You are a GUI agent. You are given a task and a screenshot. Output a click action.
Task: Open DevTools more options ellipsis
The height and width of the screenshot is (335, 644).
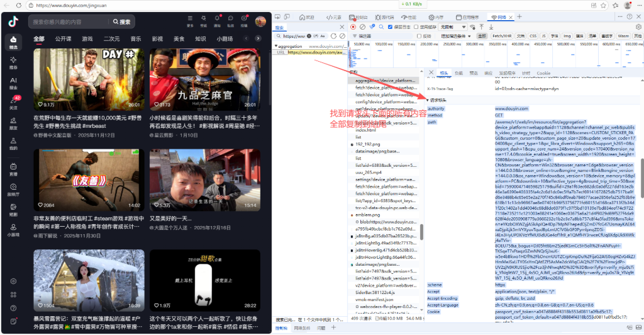pyautogui.click(x=619, y=17)
